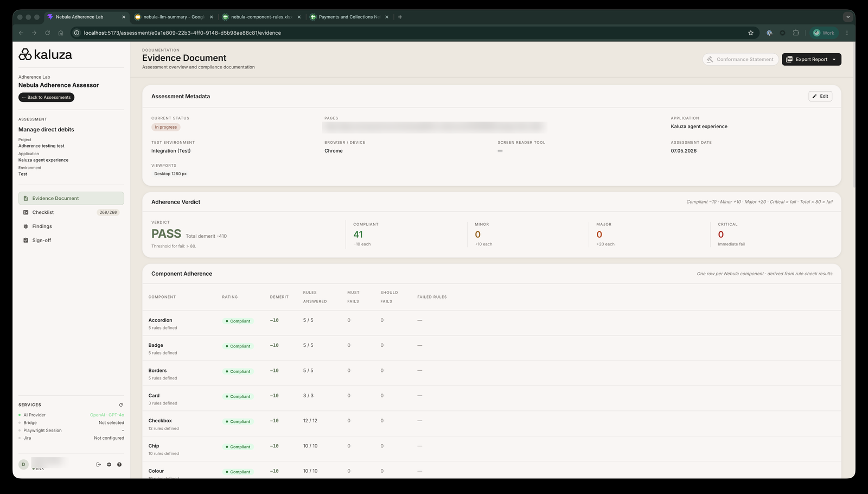Screen dimensions: 868x494
Task: Edit the Assessment Metadata
Action: coord(820,96)
